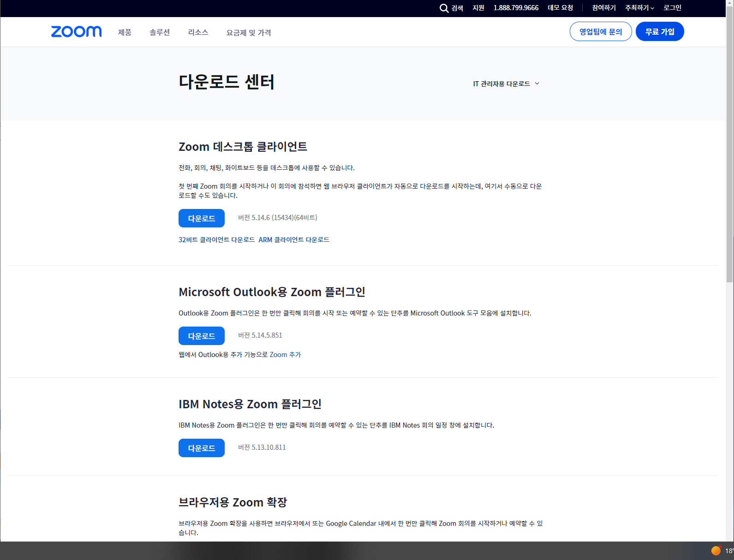Download IBM Notes Zoom plugin

pyautogui.click(x=202, y=448)
